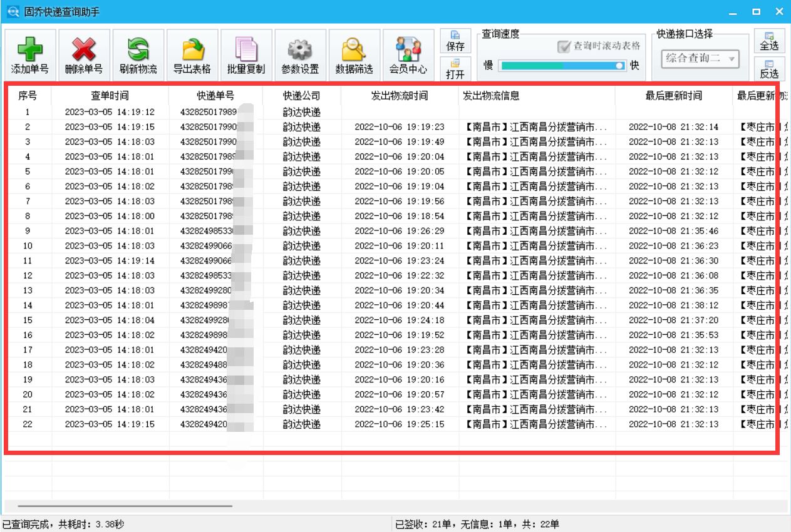
Task: Click the horizontal scrollbar at the bottom
Action: pyautogui.click(x=125, y=506)
